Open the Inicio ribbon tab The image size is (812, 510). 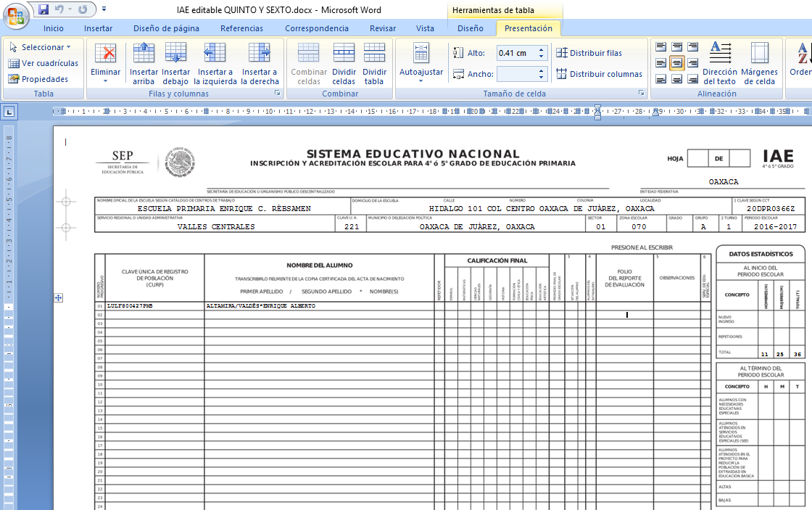(x=54, y=28)
